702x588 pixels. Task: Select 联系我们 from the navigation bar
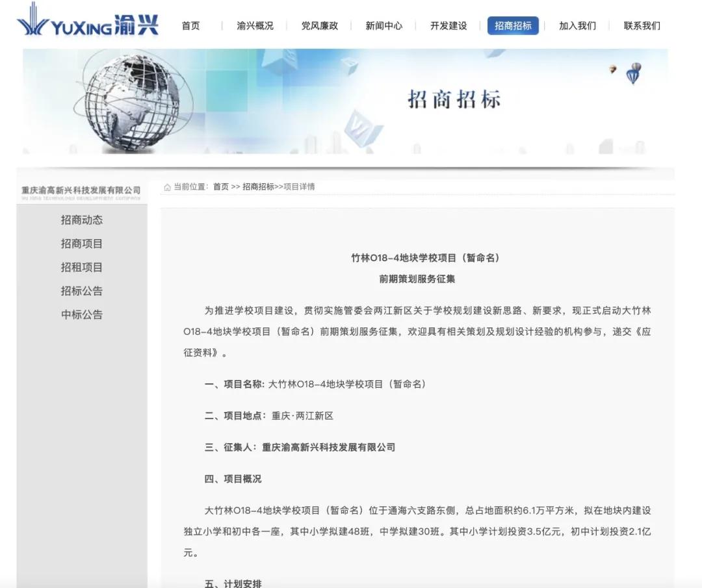(641, 26)
